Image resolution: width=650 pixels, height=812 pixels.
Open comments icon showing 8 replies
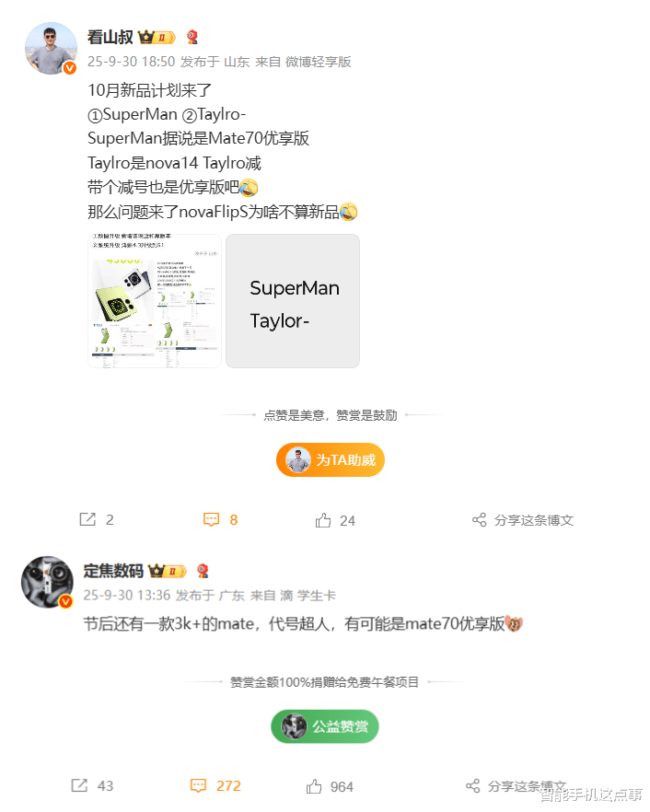click(x=212, y=519)
